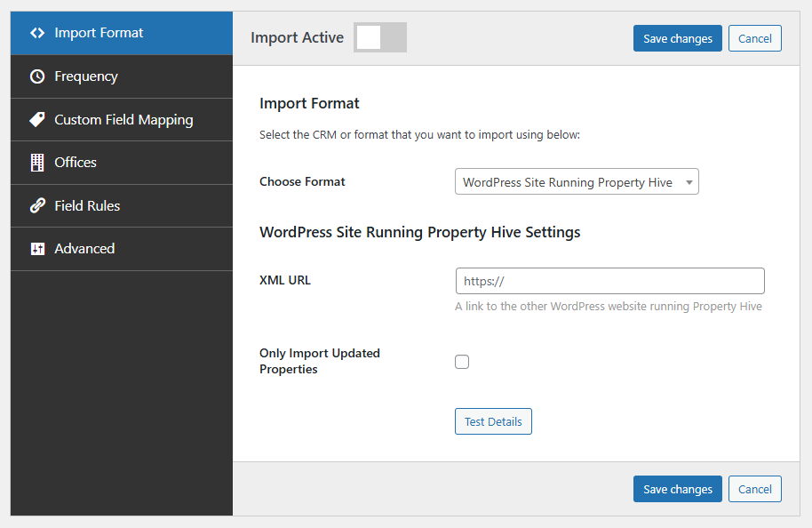Screen dimensions: 812x528
Task: Switch to the Frequency tab
Action: 86,76
